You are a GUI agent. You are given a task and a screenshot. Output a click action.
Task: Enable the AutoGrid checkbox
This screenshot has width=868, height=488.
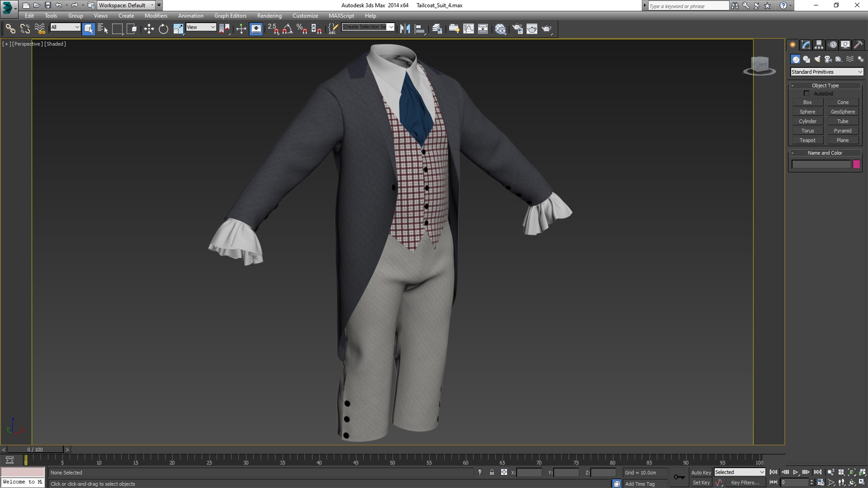(807, 94)
